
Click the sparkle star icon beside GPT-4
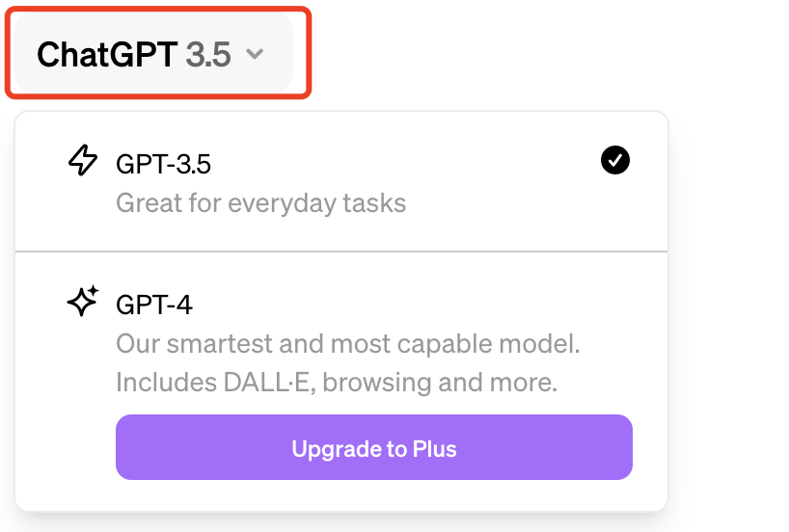point(83,302)
